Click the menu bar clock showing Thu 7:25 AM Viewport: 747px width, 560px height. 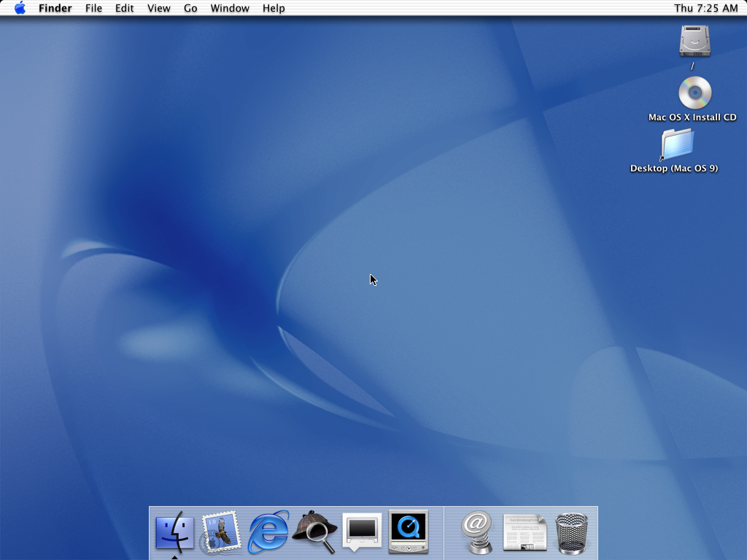[705, 8]
